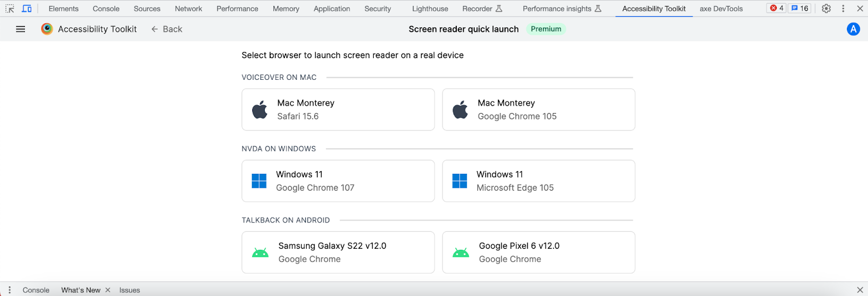Screen dimensions: 868x296
Task: Close the What's New drawer tab
Action: 108,290
